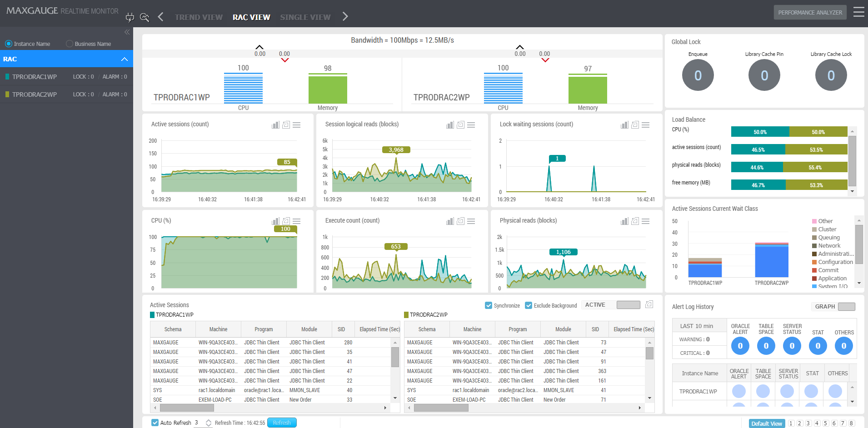This screenshot has height=428, width=868.
Task: Toggle Auto Refresh checkbox
Action: (155, 423)
